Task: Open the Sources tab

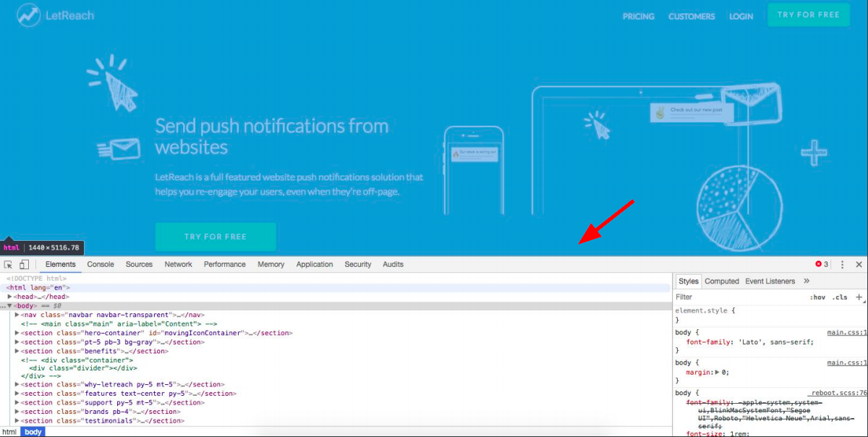Action: click(139, 265)
